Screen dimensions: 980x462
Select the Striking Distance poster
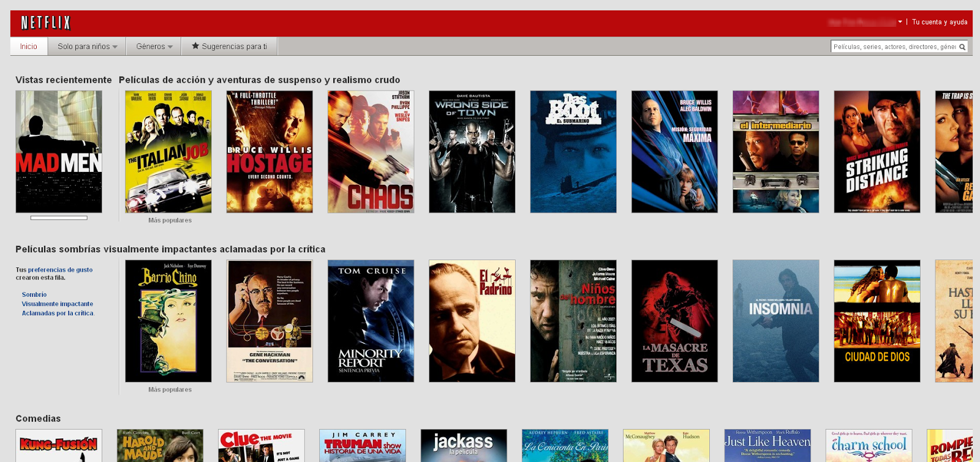pyautogui.click(x=877, y=152)
